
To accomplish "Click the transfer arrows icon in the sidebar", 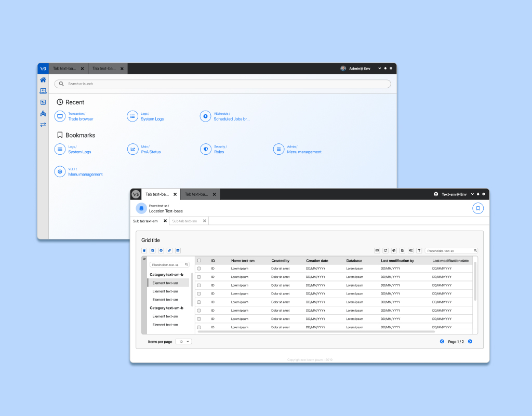I will (x=43, y=125).
